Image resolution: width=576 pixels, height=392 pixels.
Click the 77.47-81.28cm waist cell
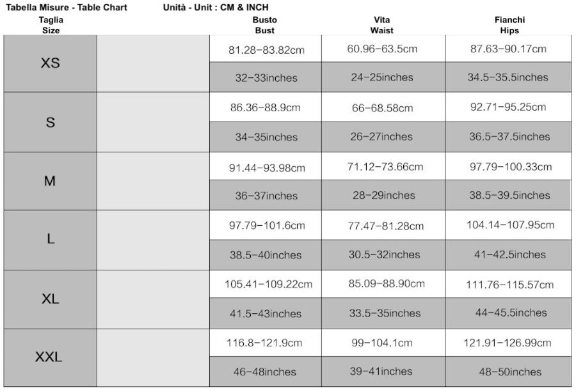[x=383, y=225]
